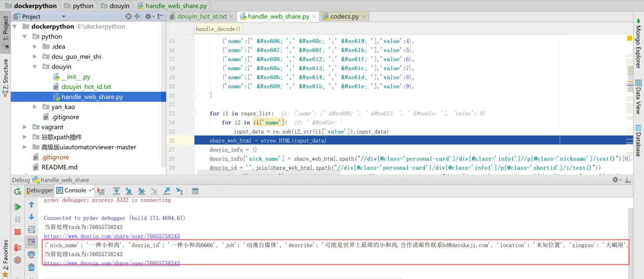Stop the debug process with red square
The width and height of the screenshot is (644, 279).
coord(18,232)
